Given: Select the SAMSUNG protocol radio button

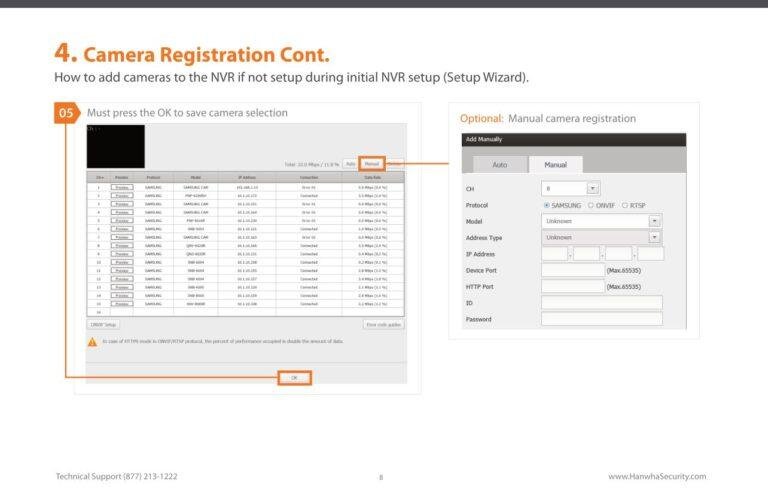Looking at the screenshot, I should [x=547, y=206].
